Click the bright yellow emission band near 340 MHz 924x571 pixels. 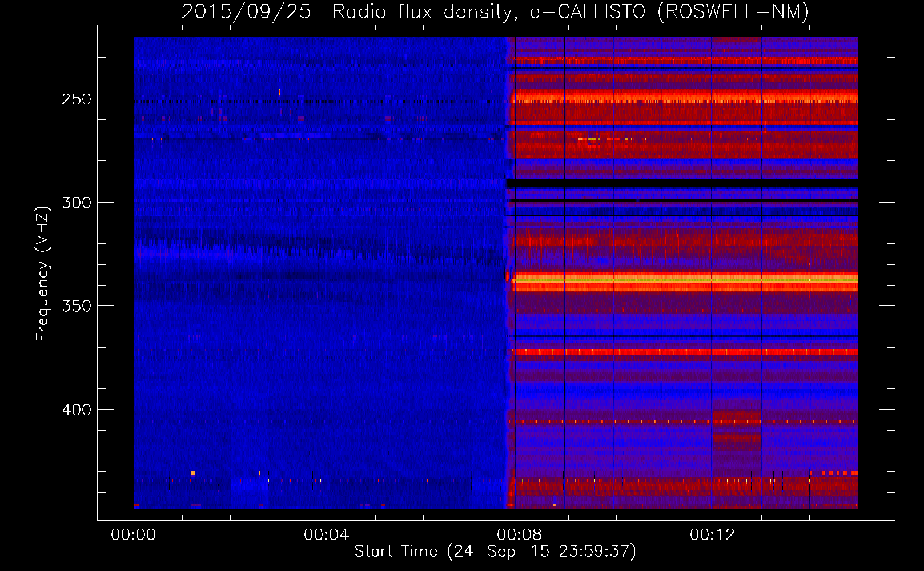tap(685, 279)
